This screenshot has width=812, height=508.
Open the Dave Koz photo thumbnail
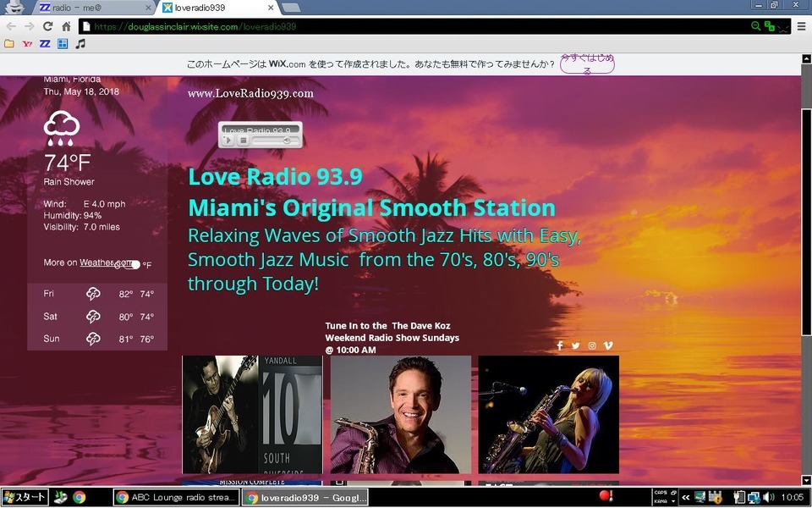tap(400, 414)
